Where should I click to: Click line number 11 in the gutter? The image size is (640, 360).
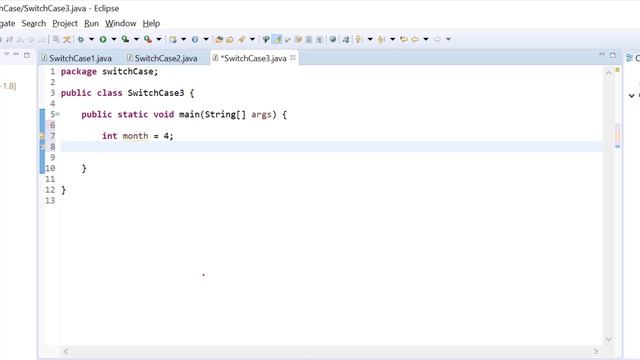coord(50,179)
